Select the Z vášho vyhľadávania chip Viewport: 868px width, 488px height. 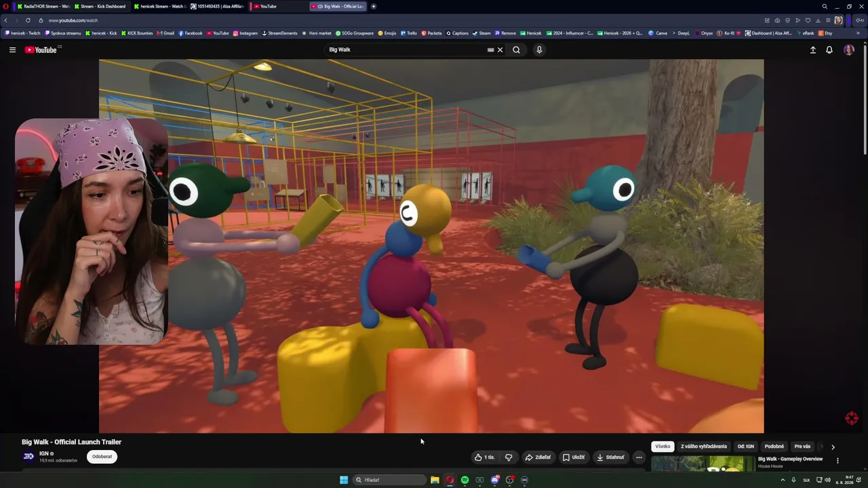(x=704, y=447)
